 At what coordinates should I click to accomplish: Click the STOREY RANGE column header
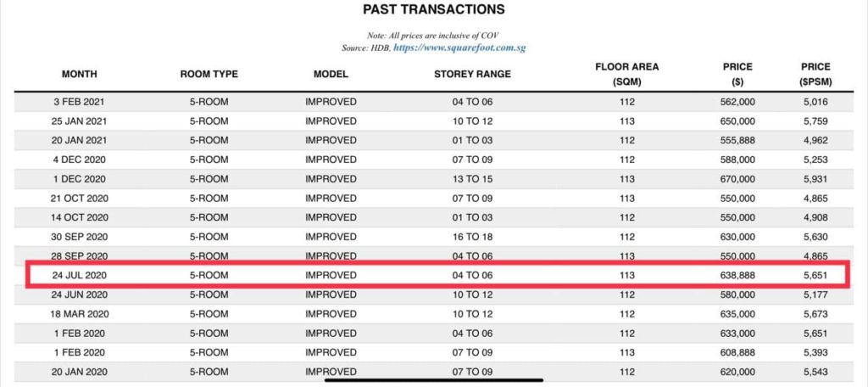(472, 75)
